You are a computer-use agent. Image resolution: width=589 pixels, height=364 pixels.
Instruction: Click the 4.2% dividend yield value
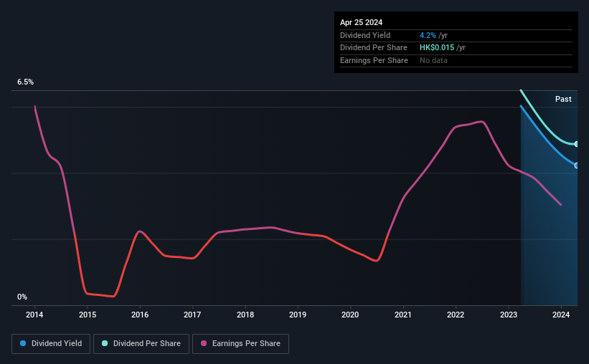(x=428, y=35)
